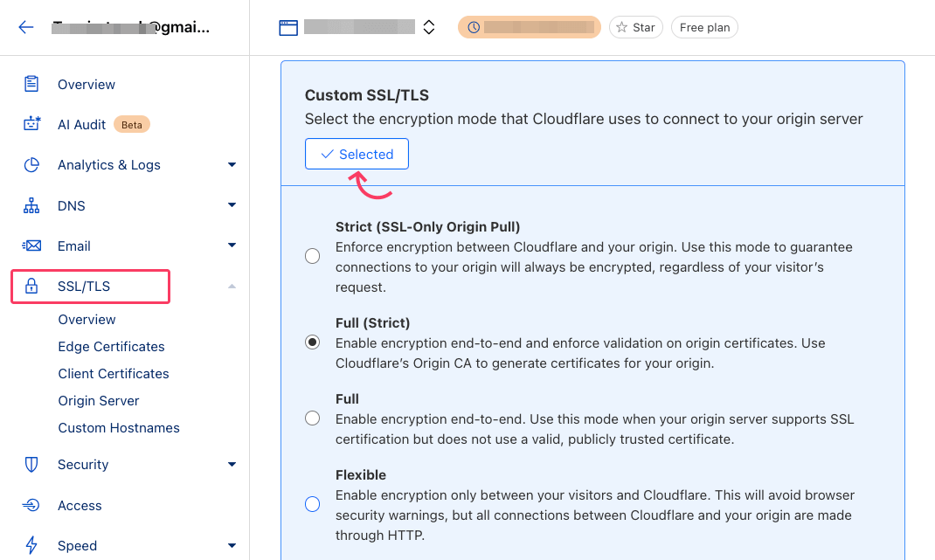Open Edge Certificates page
This screenshot has height=560, width=935.
[112, 347]
